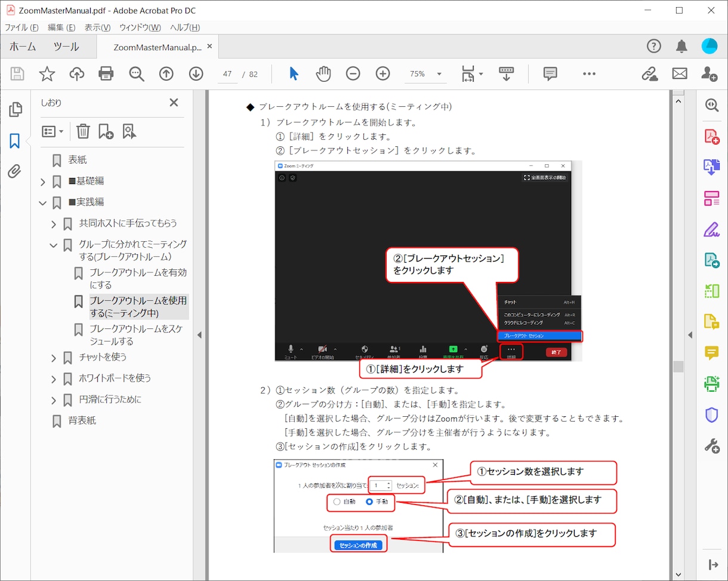Collapse グループに分かれてミーティング bookmark
Image resolution: width=728 pixels, height=581 pixels.
(x=53, y=245)
